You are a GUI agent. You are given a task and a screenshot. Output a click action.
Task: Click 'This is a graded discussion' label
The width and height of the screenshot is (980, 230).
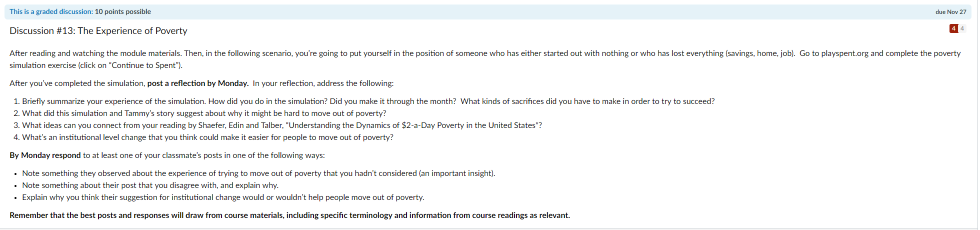click(51, 11)
